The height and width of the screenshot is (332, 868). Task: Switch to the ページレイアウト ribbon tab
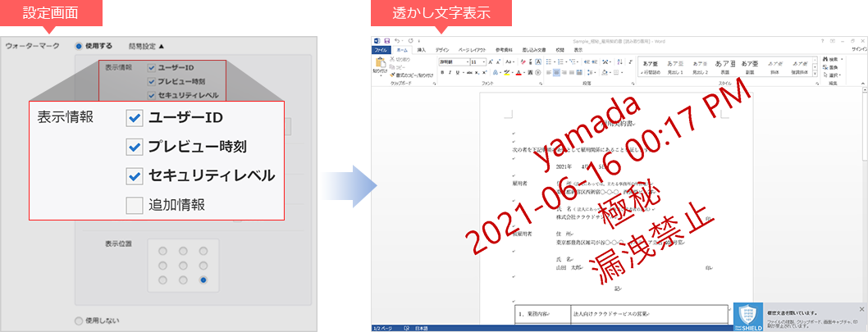(x=473, y=50)
